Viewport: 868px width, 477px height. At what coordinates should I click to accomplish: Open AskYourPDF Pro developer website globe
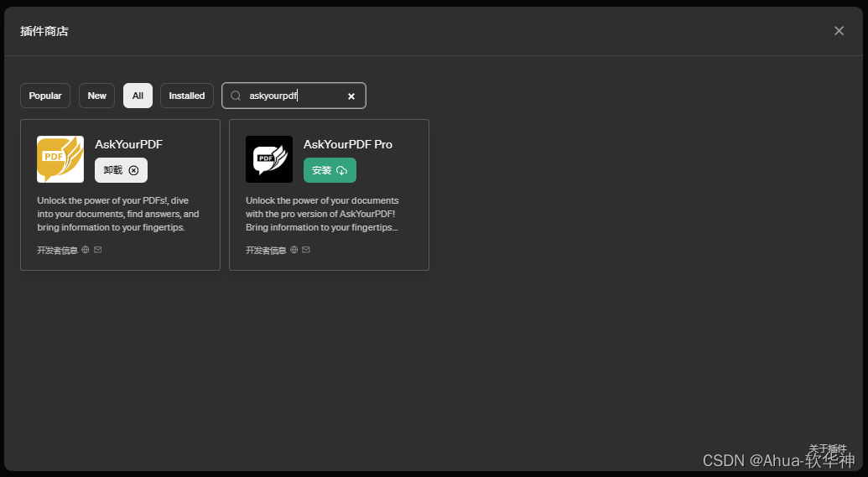294,250
